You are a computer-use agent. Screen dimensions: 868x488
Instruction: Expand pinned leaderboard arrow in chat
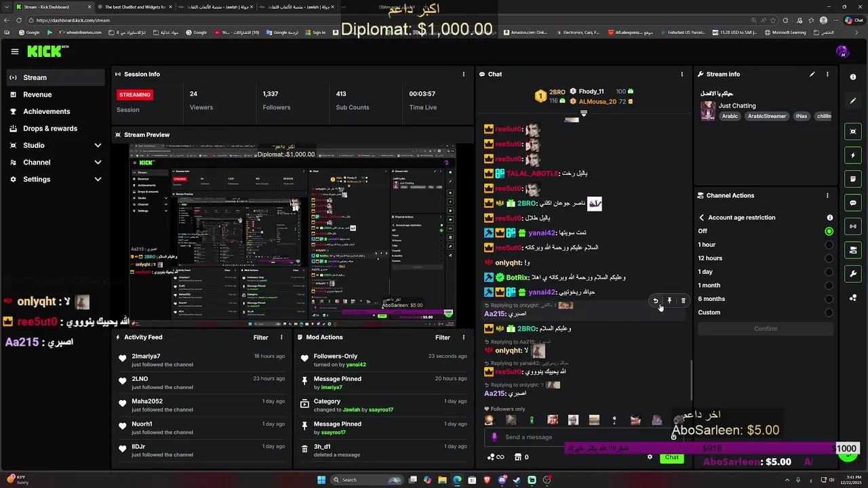pos(583,113)
